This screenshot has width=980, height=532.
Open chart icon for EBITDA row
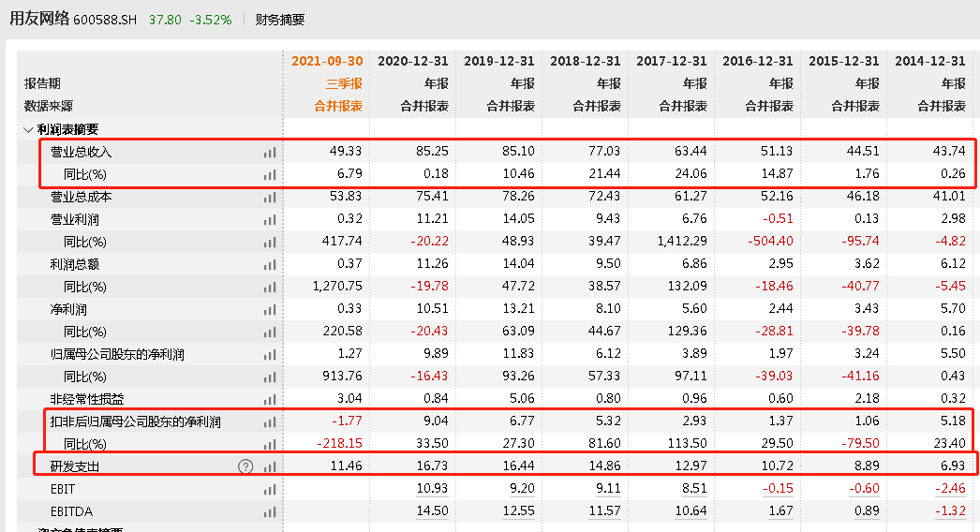tap(270, 512)
